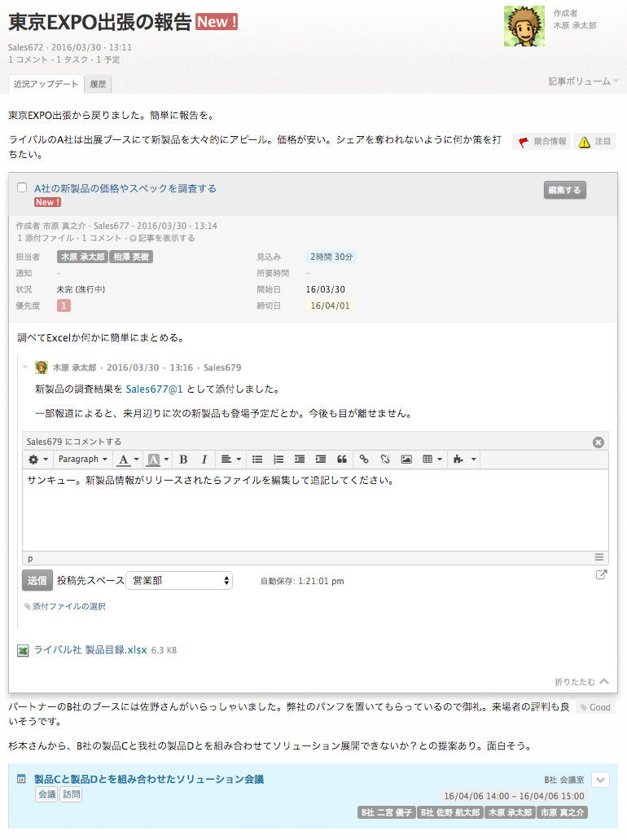Open ライバル社 製品目録.xlsx attachment
The height and width of the screenshot is (840, 627).
tap(90, 650)
